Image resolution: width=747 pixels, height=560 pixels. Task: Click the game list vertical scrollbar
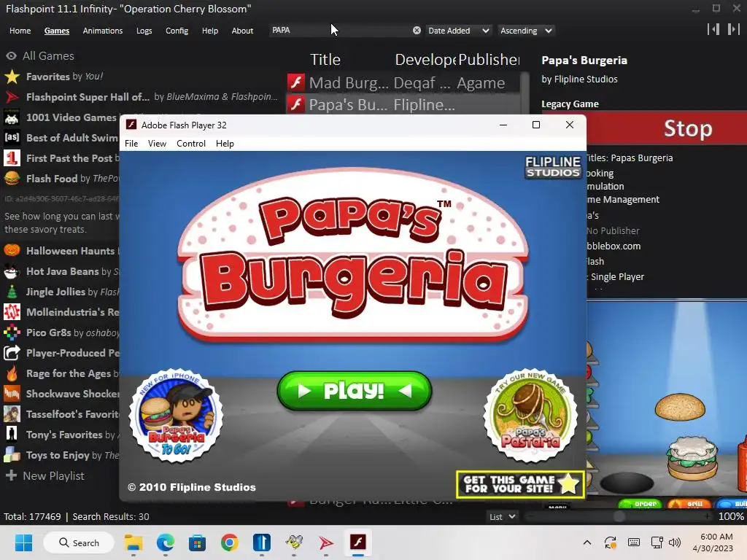click(x=525, y=93)
